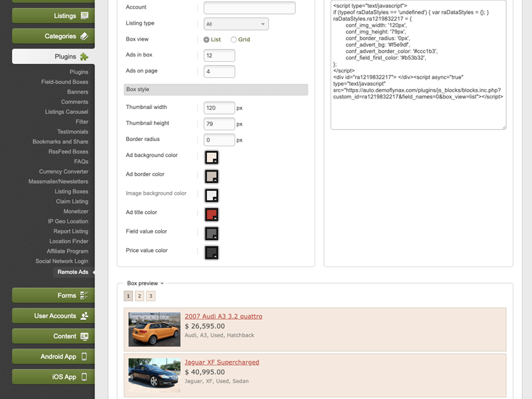Click the Account input field

click(249, 8)
